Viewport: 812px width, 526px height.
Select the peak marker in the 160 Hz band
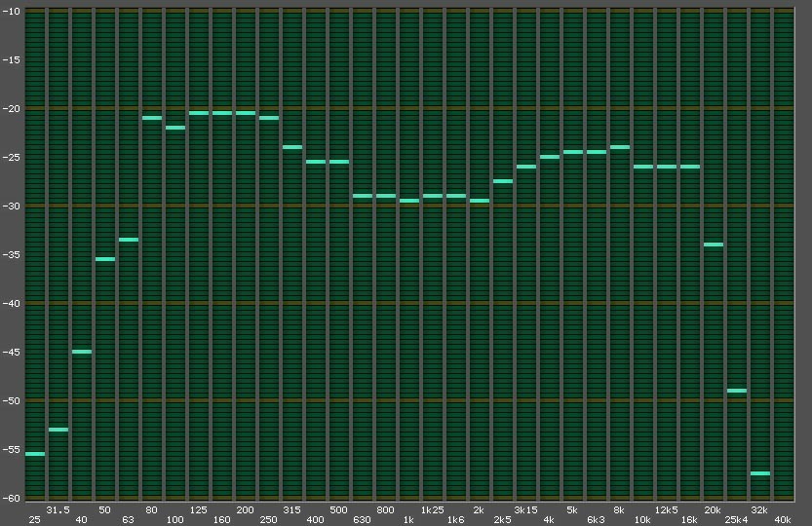(222, 113)
